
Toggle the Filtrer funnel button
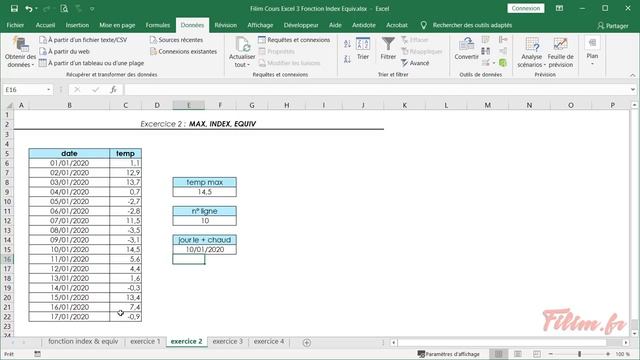388,49
